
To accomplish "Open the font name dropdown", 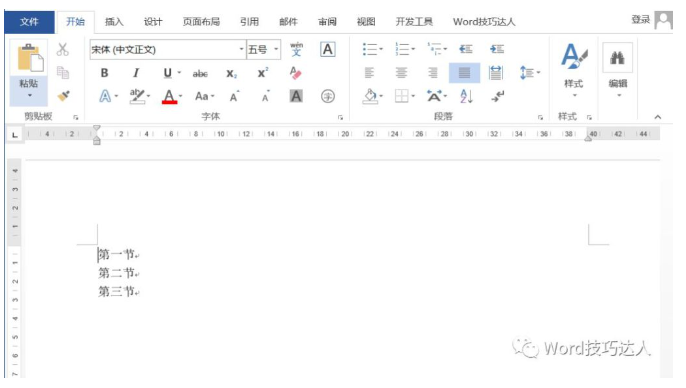I will (241, 49).
